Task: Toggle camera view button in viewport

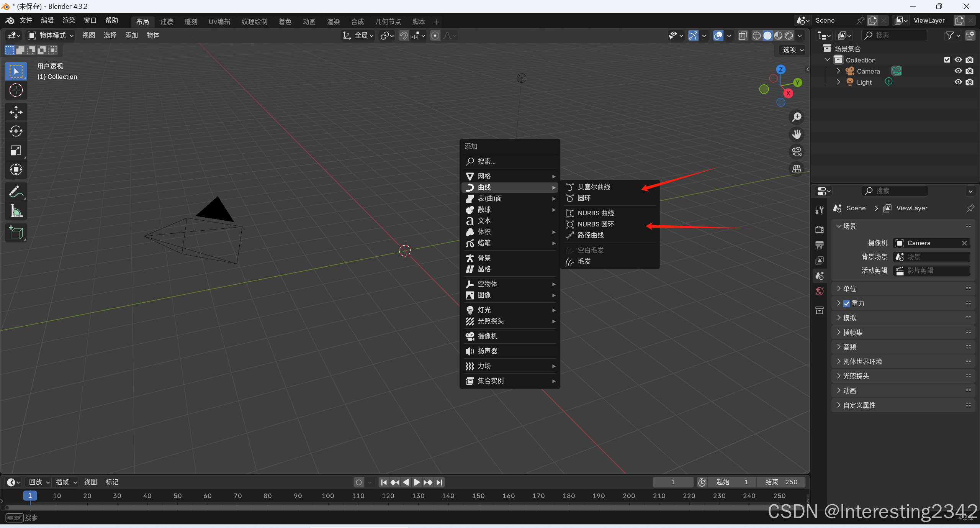Action: 797,152
